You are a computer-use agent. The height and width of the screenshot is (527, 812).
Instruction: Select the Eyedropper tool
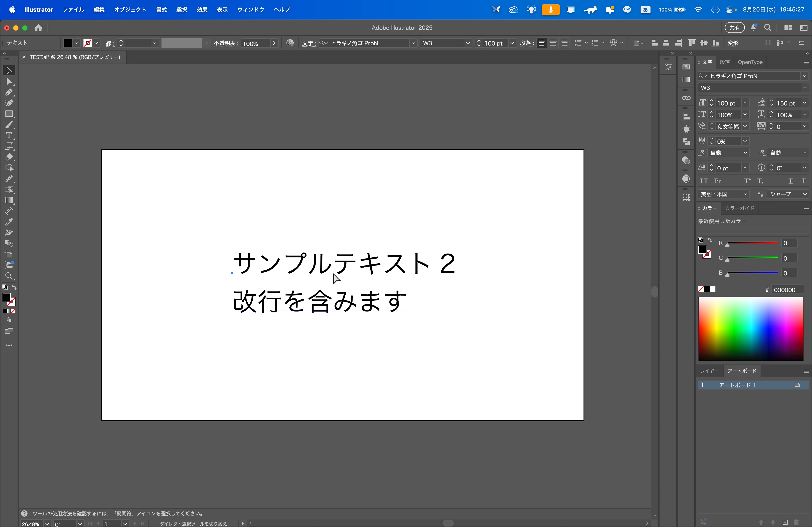click(x=9, y=222)
